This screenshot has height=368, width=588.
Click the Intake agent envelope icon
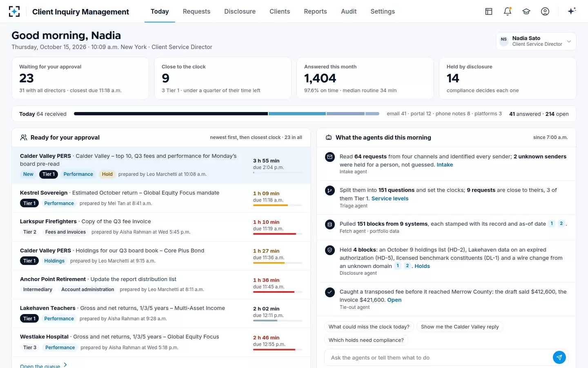click(330, 157)
